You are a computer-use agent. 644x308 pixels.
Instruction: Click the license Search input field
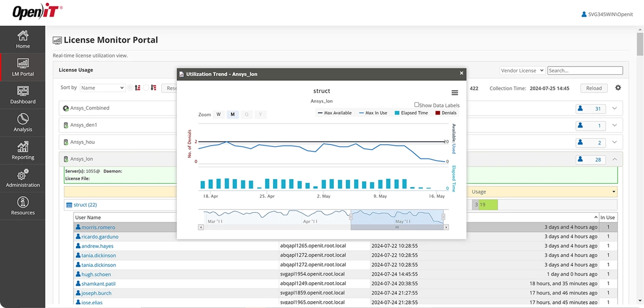coord(585,70)
